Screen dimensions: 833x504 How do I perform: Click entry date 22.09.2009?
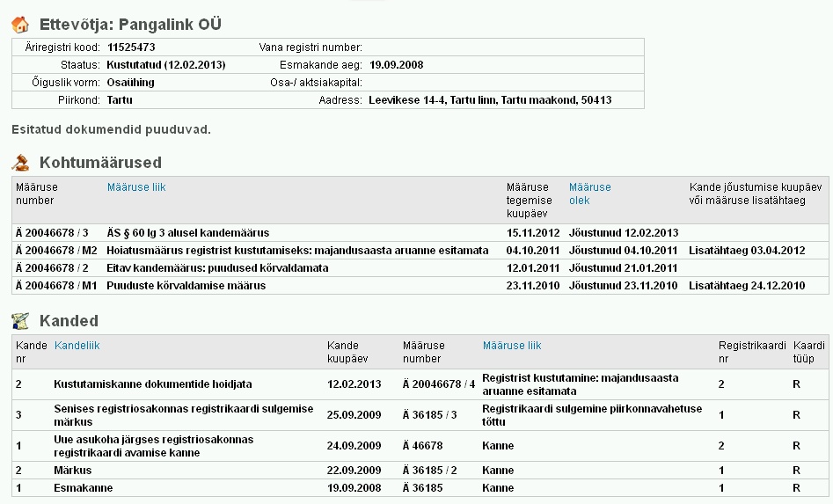click(x=354, y=470)
